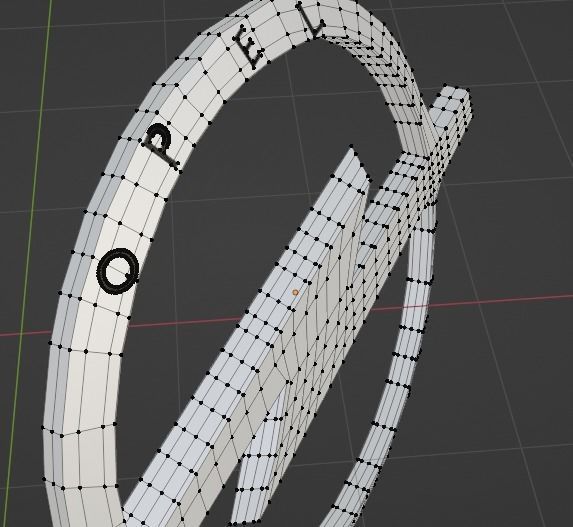Click the letter E on the ring
Viewport: 573px width, 527px height.
pyautogui.click(x=249, y=47)
